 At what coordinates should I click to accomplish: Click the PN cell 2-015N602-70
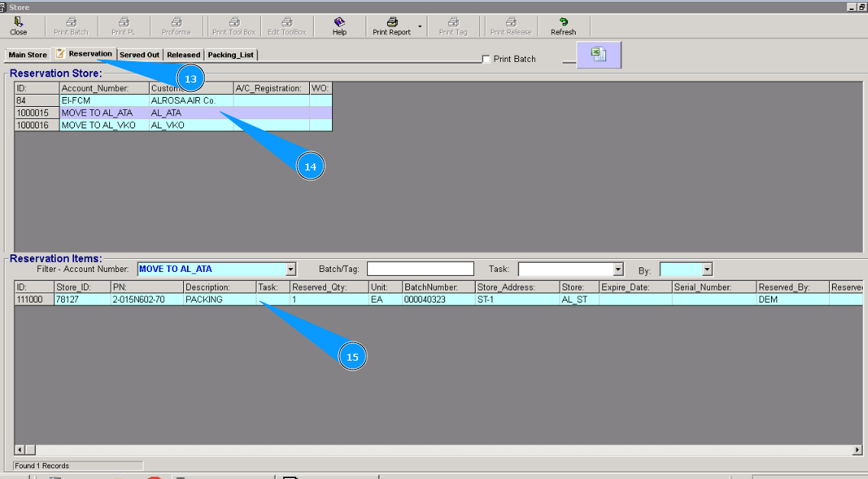[x=147, y=299]
